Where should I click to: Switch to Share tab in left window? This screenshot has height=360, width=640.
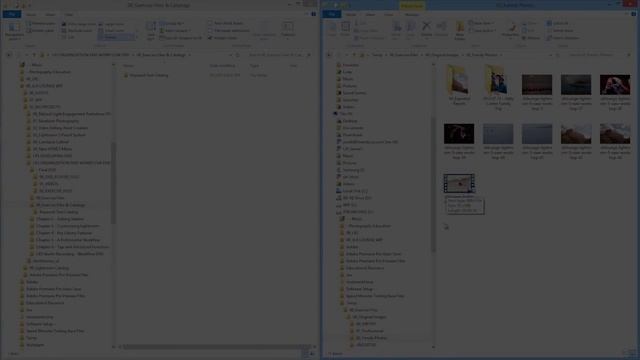[x=50, y=14]
